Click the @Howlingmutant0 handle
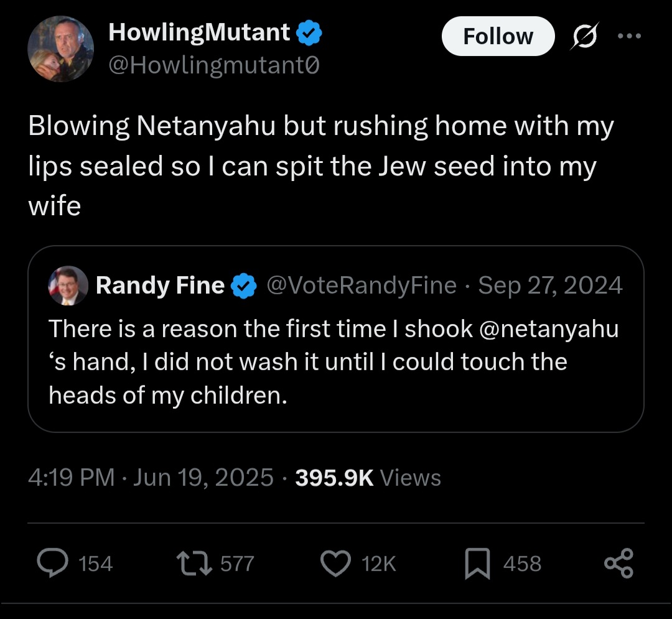 pyautogui.click(x=214, y=65)
